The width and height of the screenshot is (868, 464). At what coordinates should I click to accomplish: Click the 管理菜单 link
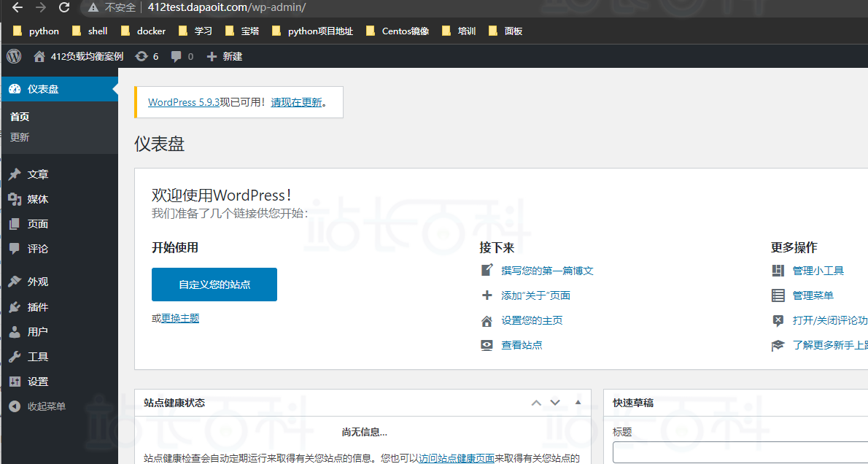[x=813, y=295]
